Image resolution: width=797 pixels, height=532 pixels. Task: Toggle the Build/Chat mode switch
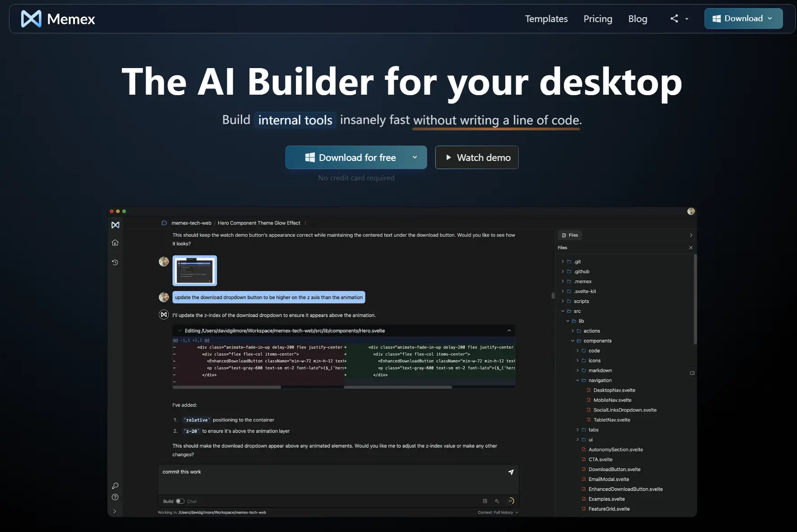180,501
